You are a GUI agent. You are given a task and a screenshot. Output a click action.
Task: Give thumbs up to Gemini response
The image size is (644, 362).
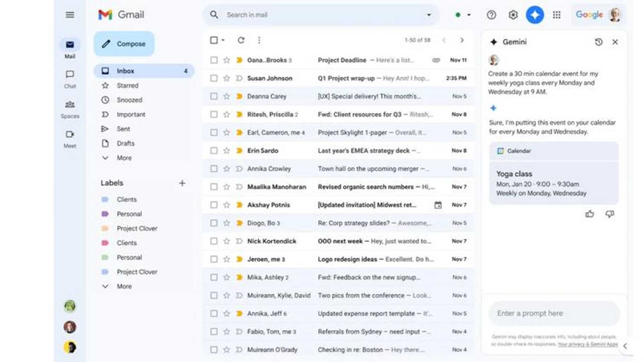click(589, 214)
